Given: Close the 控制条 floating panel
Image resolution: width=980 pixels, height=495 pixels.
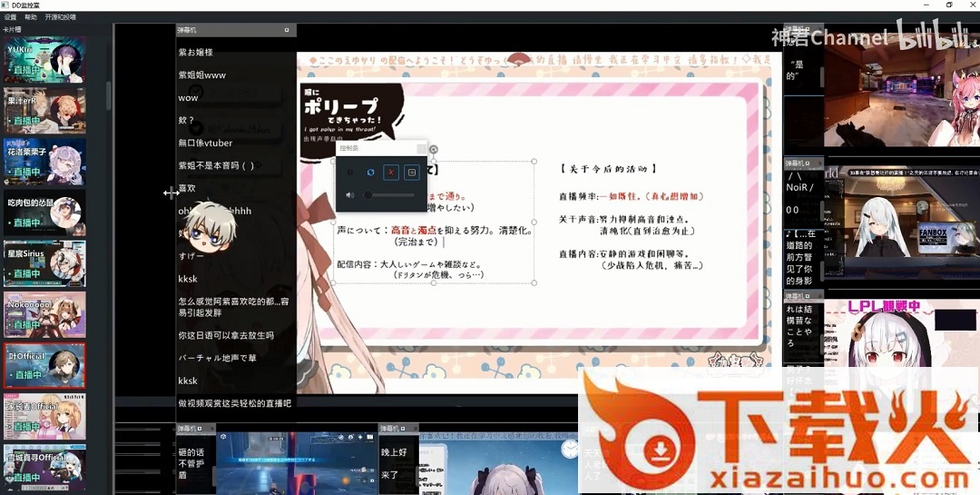Looking at the screenshot, I should tap(421, 148).
